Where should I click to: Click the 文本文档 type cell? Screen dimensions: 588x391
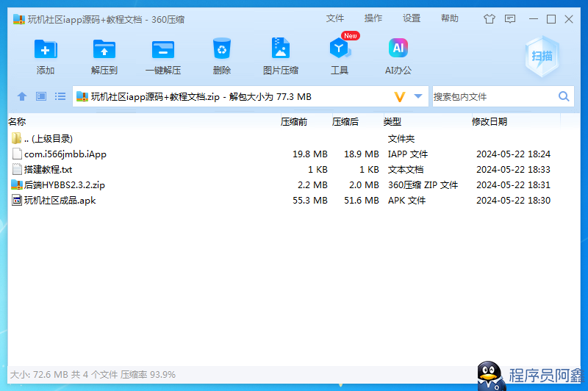[x=406, y=170]
